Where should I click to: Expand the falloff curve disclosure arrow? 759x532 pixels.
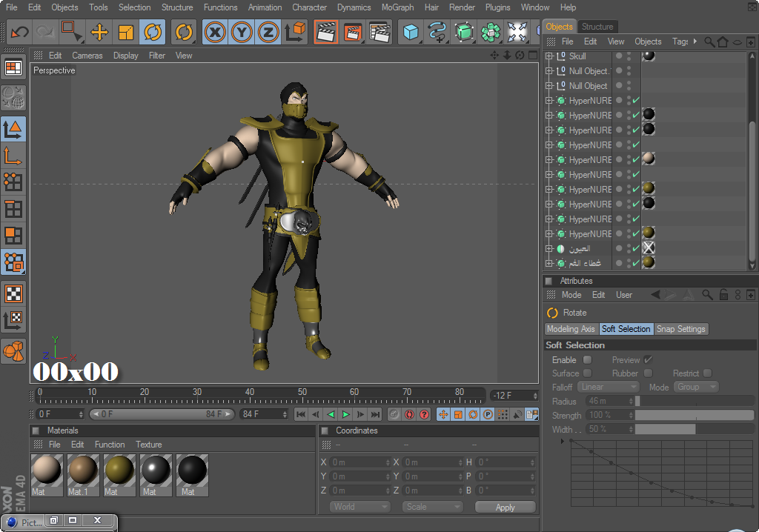click(x=562, y=441)
